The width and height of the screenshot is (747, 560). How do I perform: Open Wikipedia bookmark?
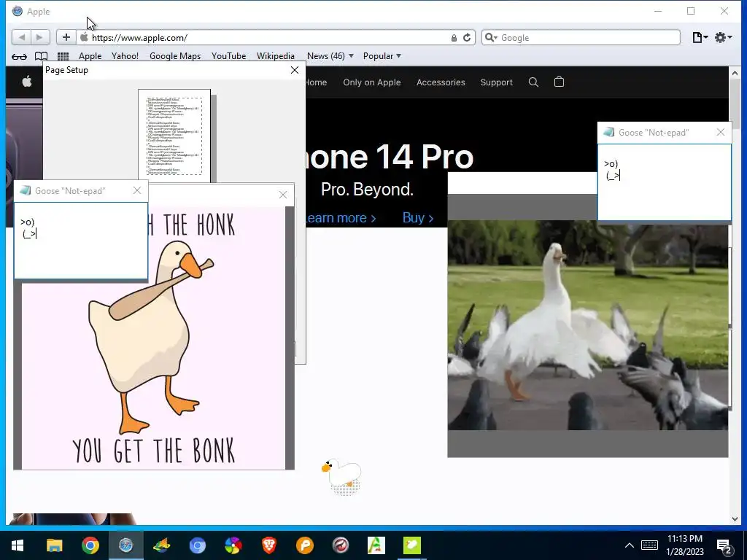pos(275,55)
